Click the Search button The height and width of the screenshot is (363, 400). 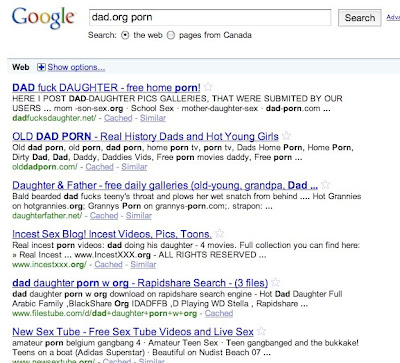coord(360,18)
